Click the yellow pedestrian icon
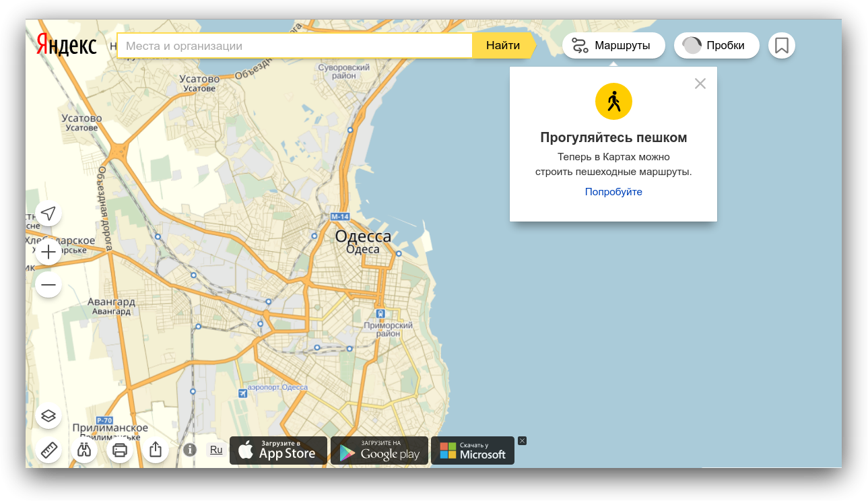 [x=613, y=102]
